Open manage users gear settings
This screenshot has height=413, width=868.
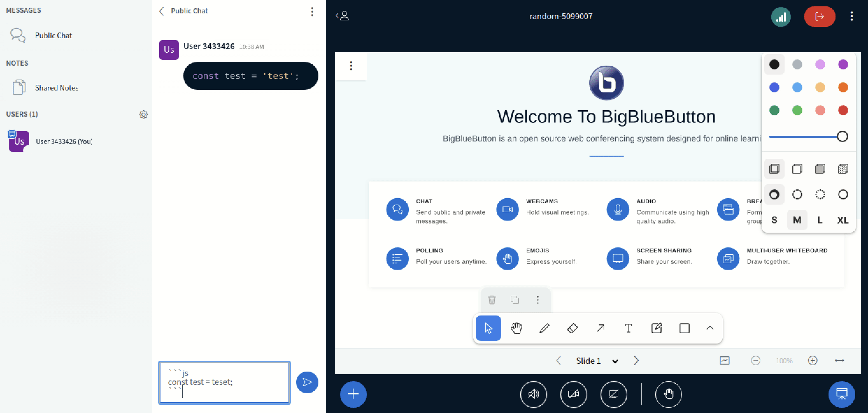pos(144,115)
